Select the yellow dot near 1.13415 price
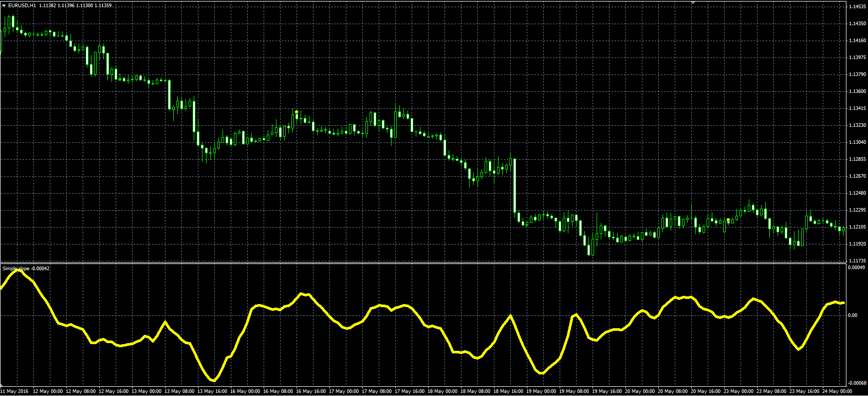This screenshot has height=396, width=868. coord(297,112)
